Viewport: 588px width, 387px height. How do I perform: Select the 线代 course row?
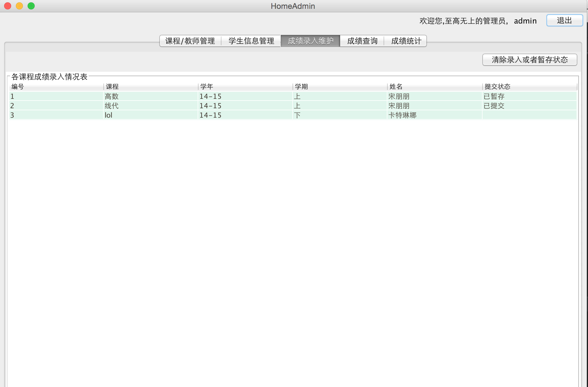click(112, 106)
